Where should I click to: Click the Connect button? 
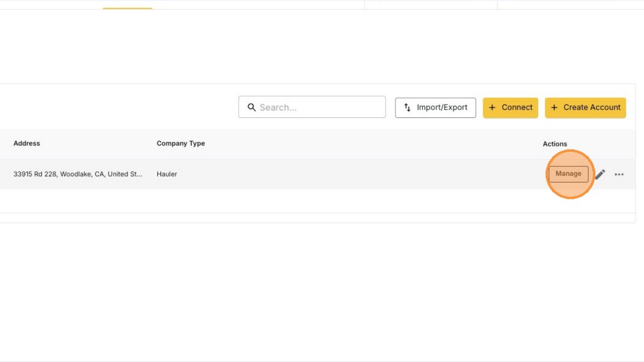[510, 107]
